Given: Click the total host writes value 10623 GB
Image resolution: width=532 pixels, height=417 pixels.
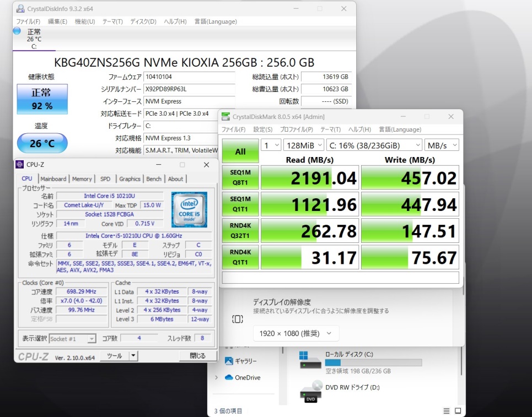Looking at the screenshot, I should (326, 89).
